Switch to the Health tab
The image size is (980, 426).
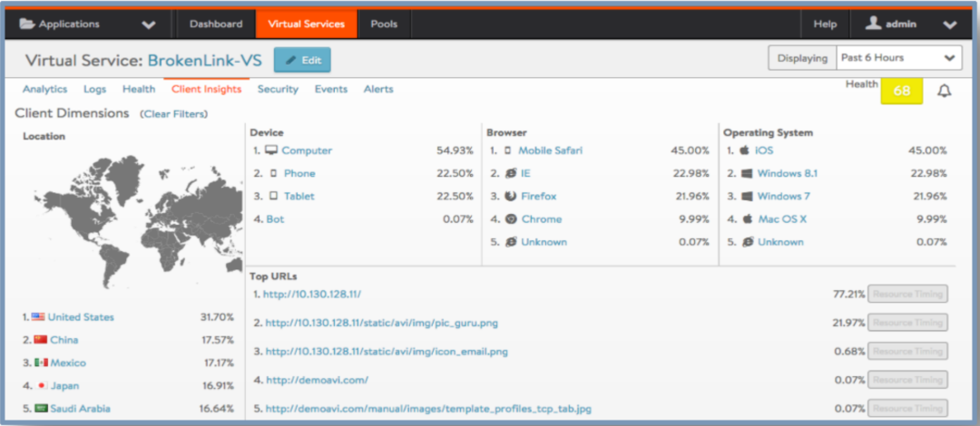pos(139,90)
